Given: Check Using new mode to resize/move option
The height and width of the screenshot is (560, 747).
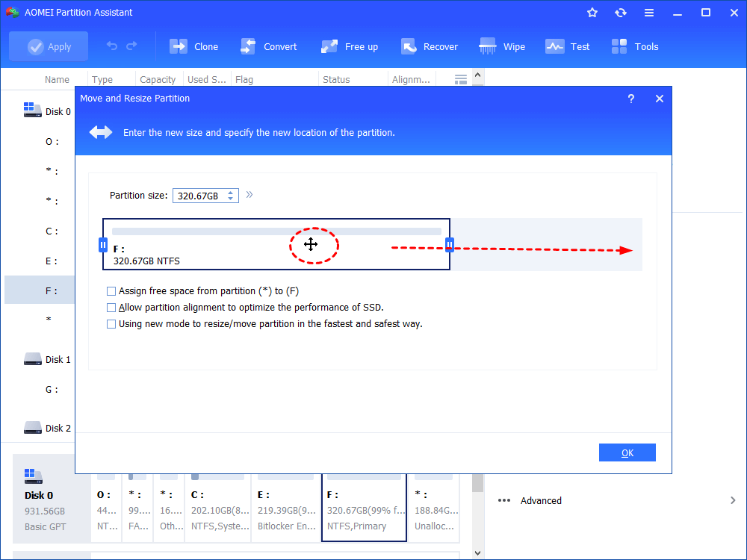Looking at the screenshot, I should click(x=111, y=324).
